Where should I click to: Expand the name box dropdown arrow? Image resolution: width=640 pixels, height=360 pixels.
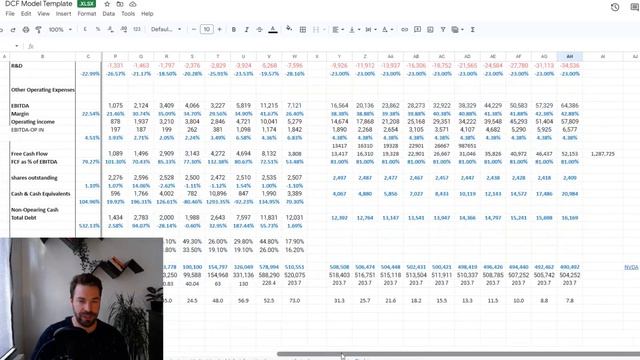coord(17,46)
